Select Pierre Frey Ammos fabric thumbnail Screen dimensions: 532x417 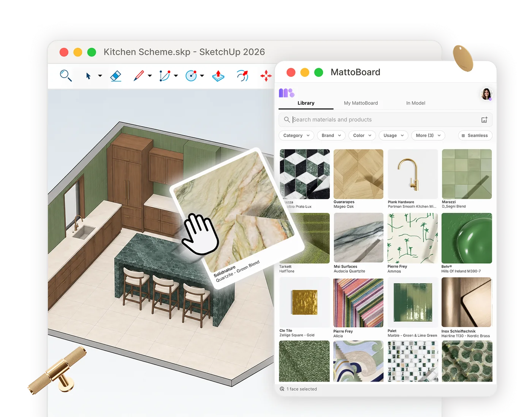(x=413, y=238)
